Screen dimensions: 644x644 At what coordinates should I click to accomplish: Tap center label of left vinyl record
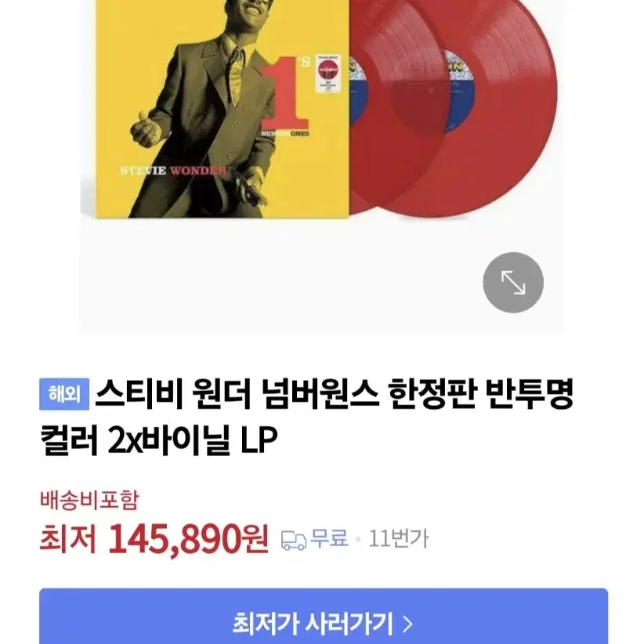pyautogui.click(x=358, y=91)
